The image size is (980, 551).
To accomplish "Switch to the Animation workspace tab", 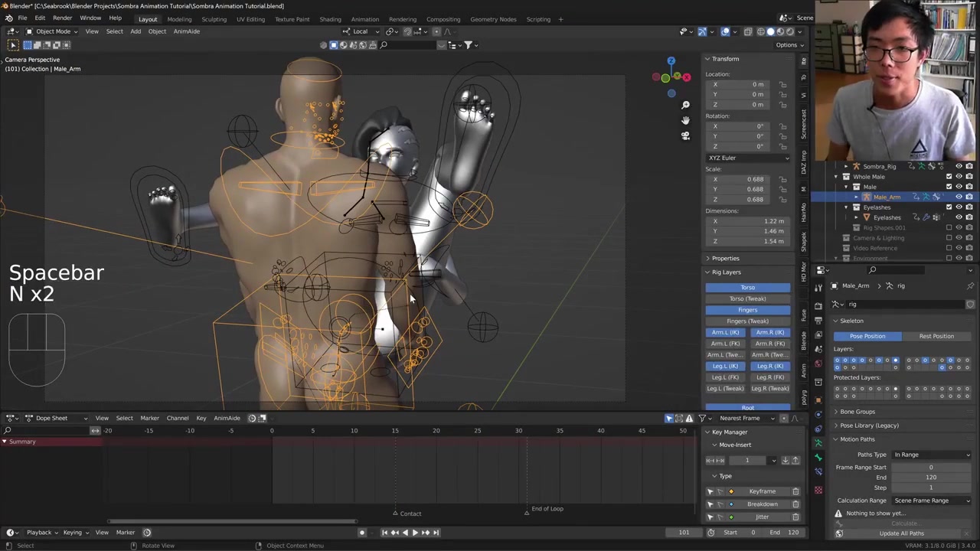I will (364, 19).
